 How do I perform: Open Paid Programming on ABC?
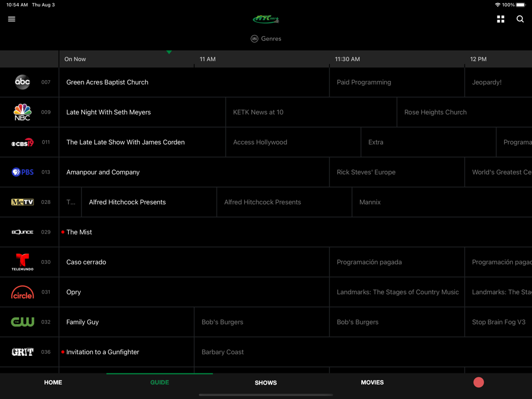coord(397,82)
